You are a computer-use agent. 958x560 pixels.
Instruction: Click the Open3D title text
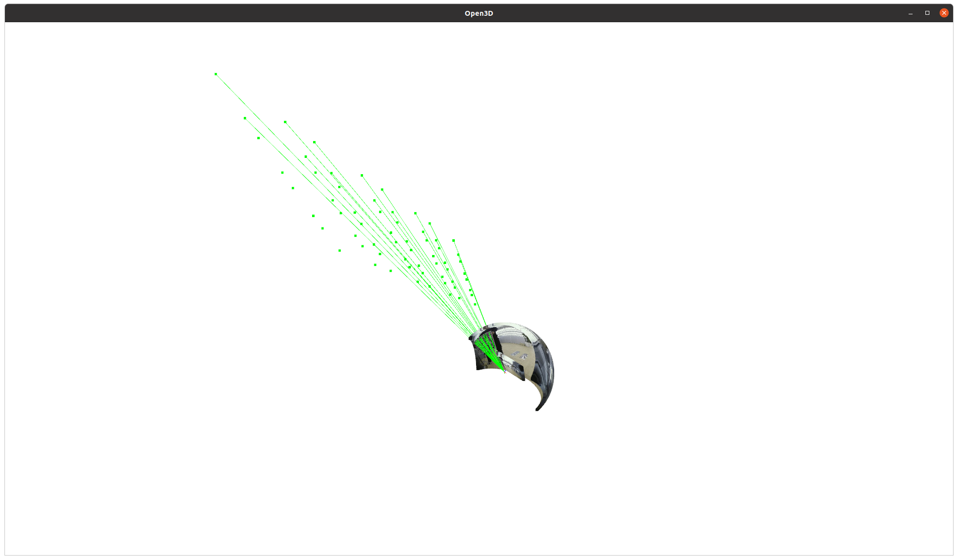tap(479, 13)
